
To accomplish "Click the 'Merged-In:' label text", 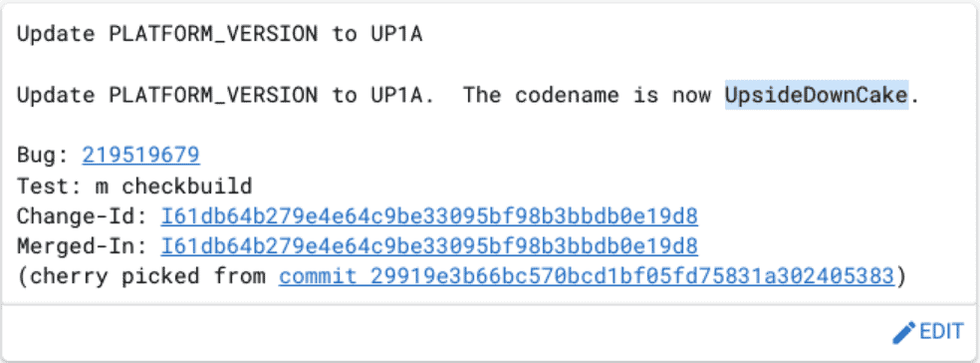I will coord(82,246).
